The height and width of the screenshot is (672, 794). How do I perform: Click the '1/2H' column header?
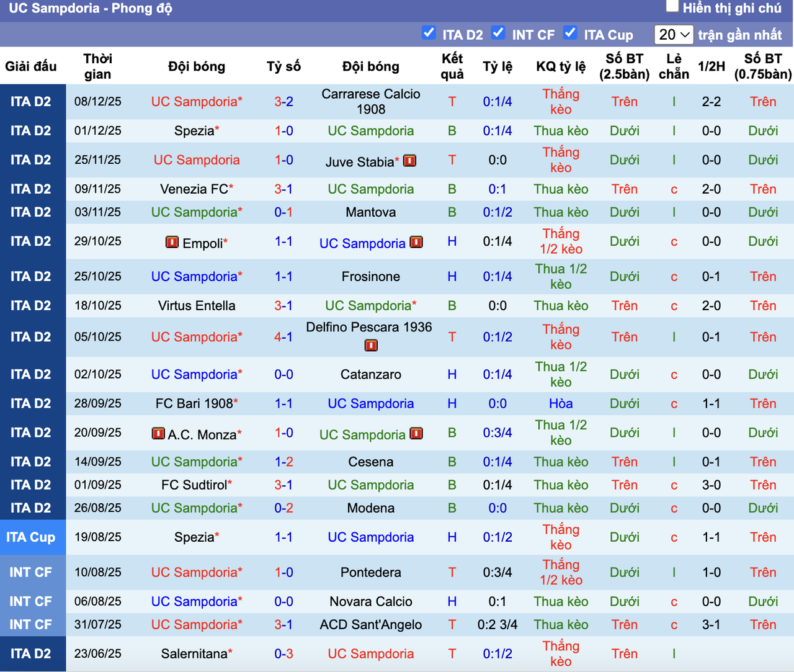711,66
